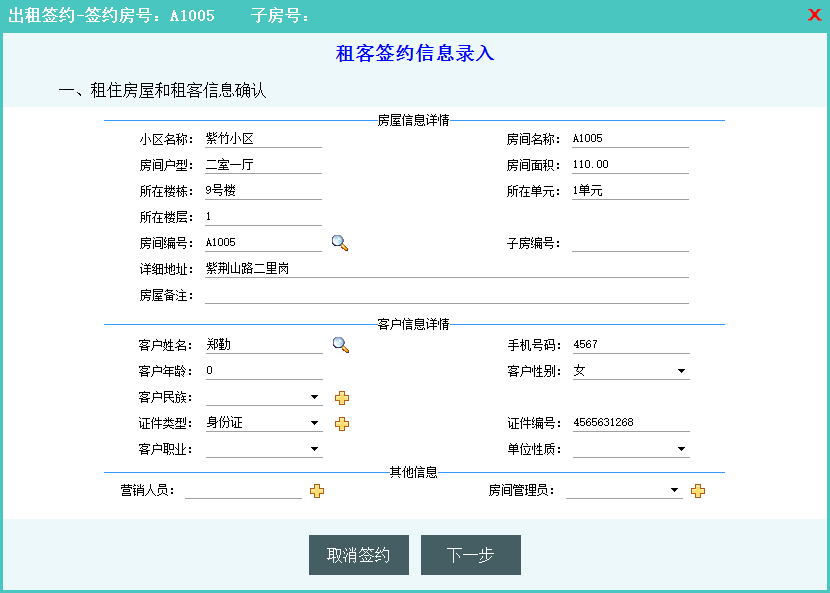This screenshot has height=593, width=830.
Task: Click the plus icon beside 证件类型
Action: pyautogui.click(x=342, y=424)
